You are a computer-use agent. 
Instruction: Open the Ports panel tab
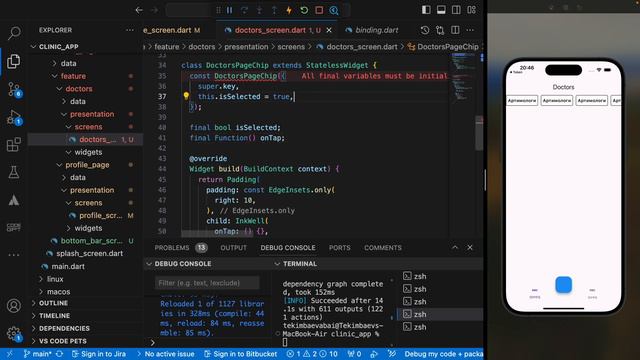pos(340,248)
